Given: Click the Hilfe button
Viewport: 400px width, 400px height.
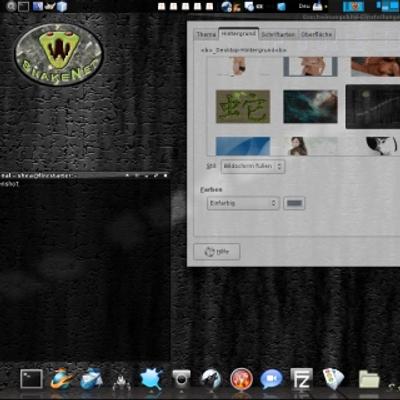Looking at the screenshot, I should (x=217, y=252).
